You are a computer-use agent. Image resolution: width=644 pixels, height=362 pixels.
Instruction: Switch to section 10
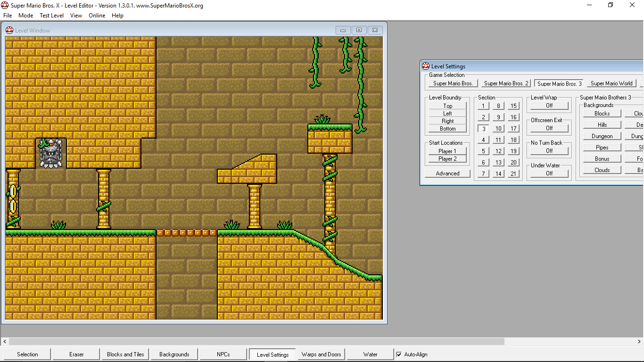click(x=498, y=129)
